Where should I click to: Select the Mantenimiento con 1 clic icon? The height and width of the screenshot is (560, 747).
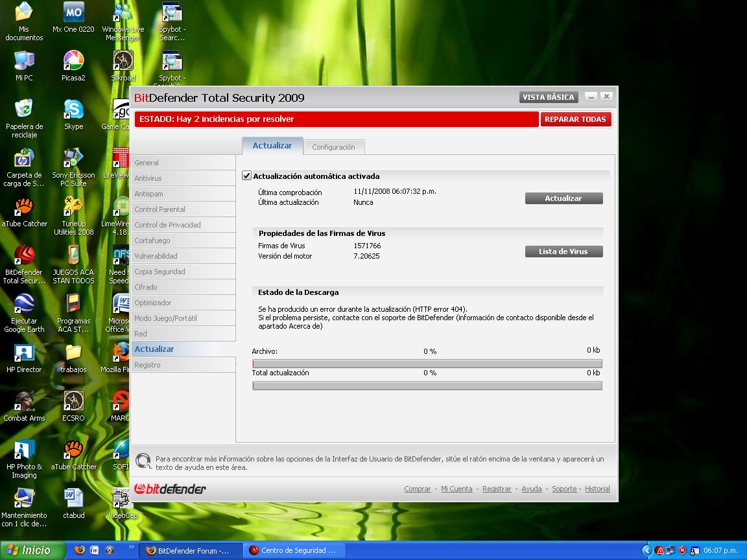[x=24, y=507]
